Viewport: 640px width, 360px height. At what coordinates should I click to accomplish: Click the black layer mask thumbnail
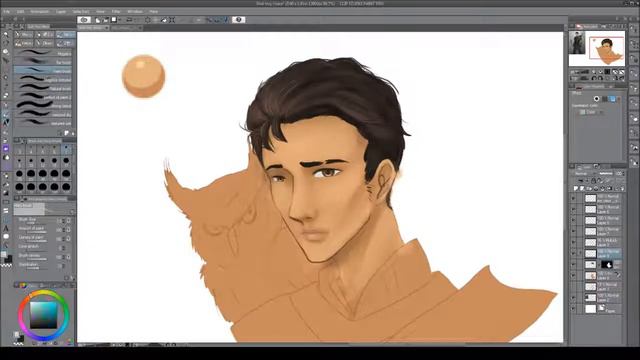point(607,264)
